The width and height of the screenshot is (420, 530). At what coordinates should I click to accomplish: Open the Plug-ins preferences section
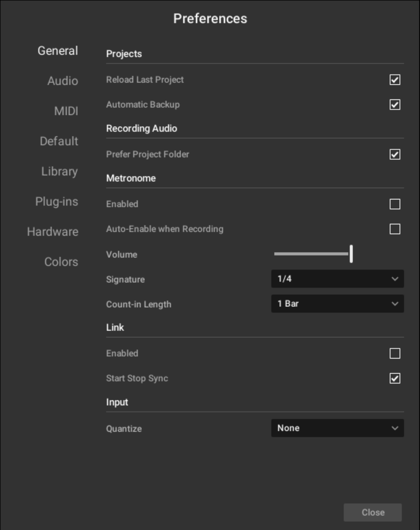[x=57, y=201]
